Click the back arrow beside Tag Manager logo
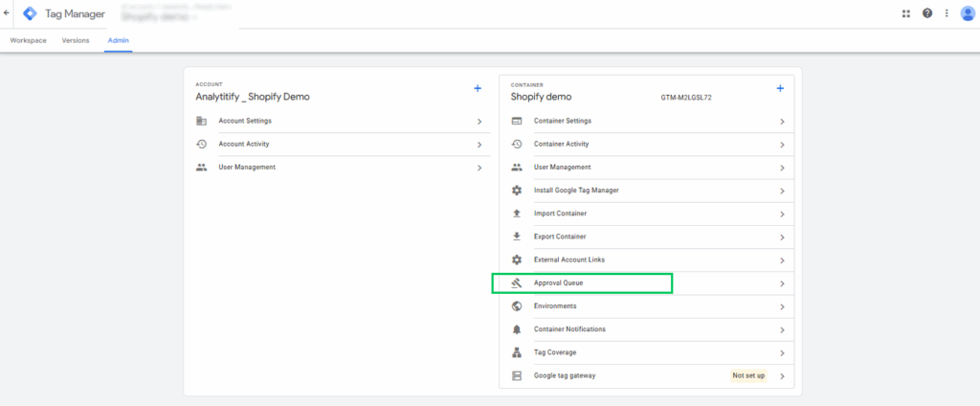This screenshot has width=980, height=406. (x=7, y=12)
